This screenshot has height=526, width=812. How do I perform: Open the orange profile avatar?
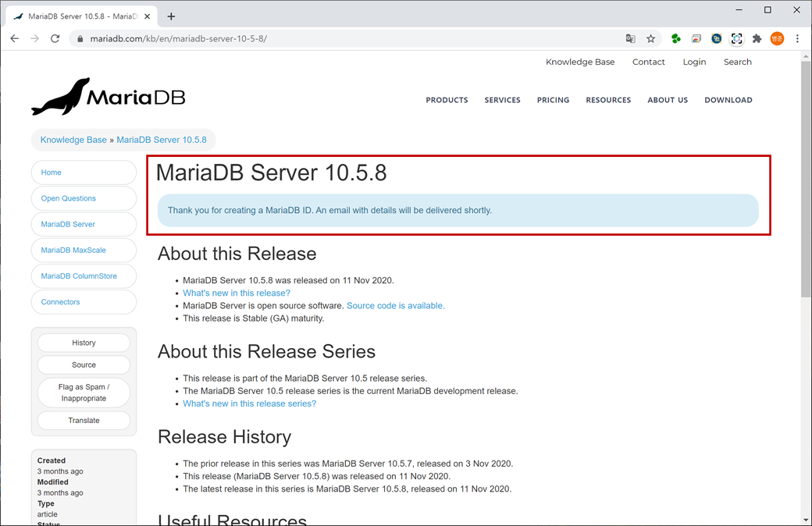[x=777, y=39]
